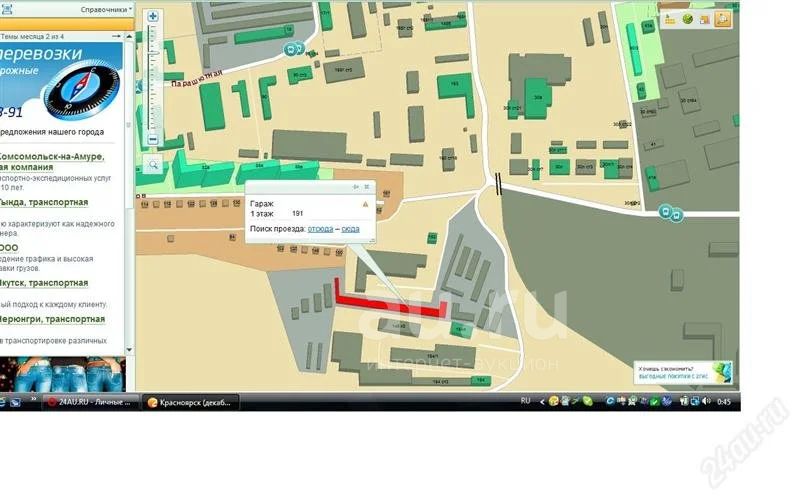Click the red highlighted garage building
Viewport: 800px width, 500px height.
(388, 303)
